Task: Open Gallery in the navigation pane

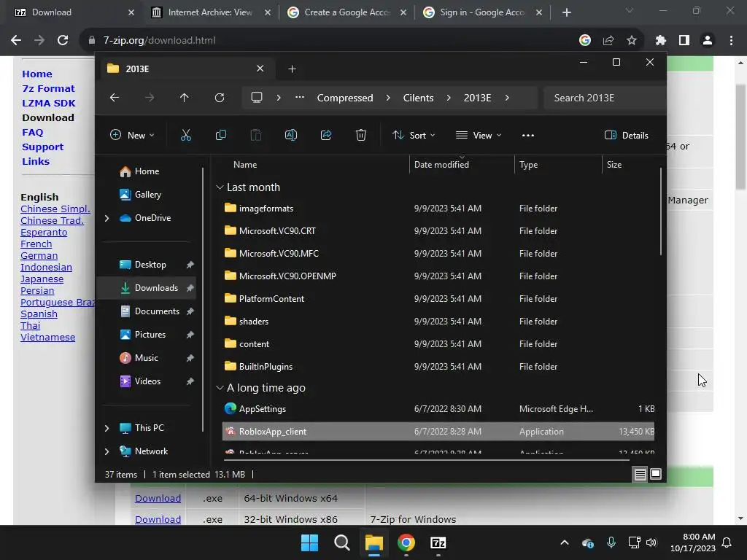Action: 147,194
